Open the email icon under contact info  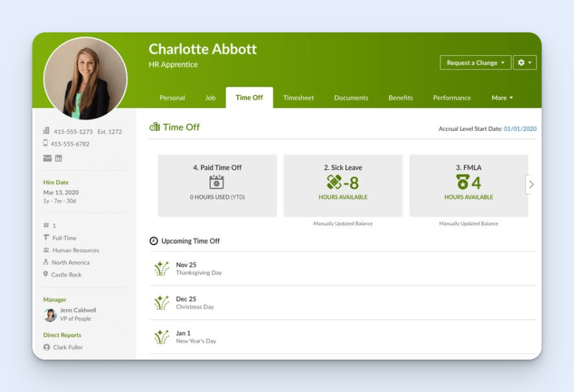pyautogui.click(x=47, y=157)
